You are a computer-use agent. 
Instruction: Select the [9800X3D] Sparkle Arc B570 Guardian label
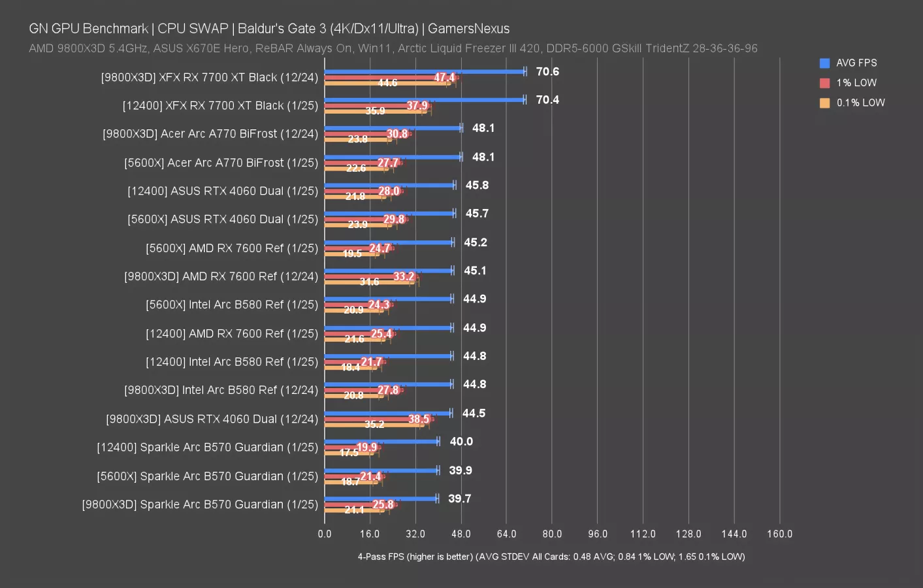coord(199,505)
